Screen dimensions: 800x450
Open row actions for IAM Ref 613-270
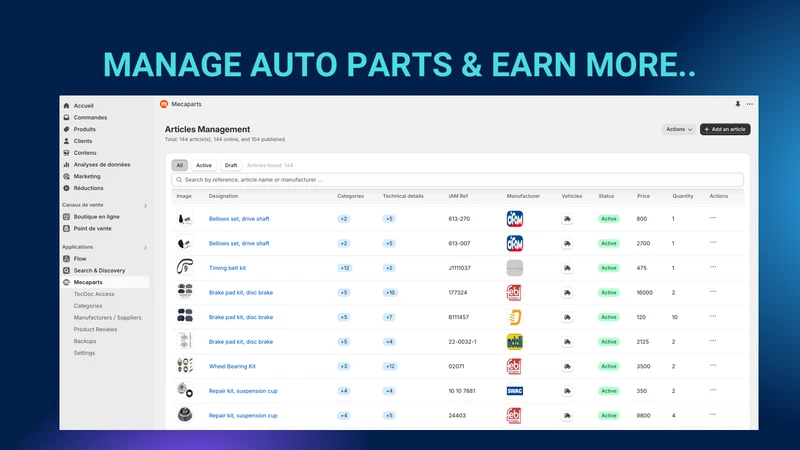coord(713,218)
